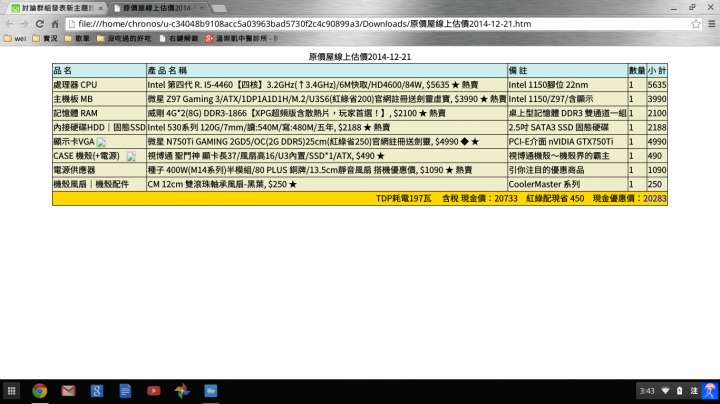Open the 沒吃過的好吃 bookmark folder
The width and height of the screenshot is (720, 404).
124,39
